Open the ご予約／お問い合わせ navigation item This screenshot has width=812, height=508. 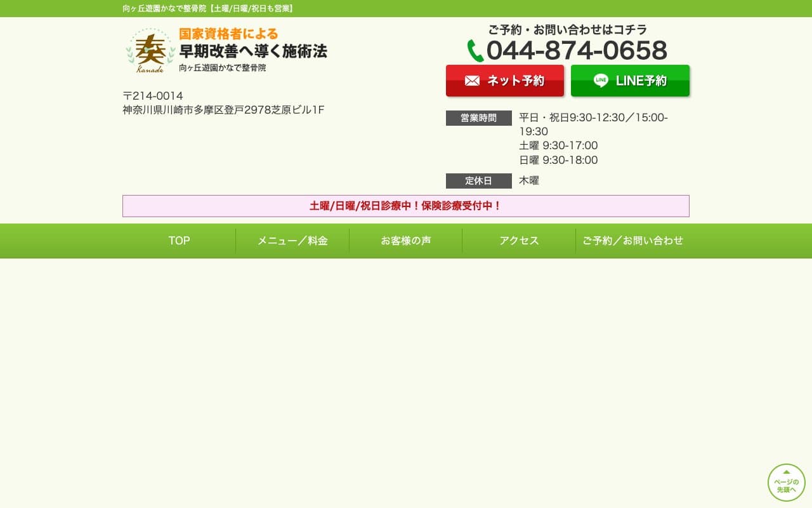click(x=632, y=241)
